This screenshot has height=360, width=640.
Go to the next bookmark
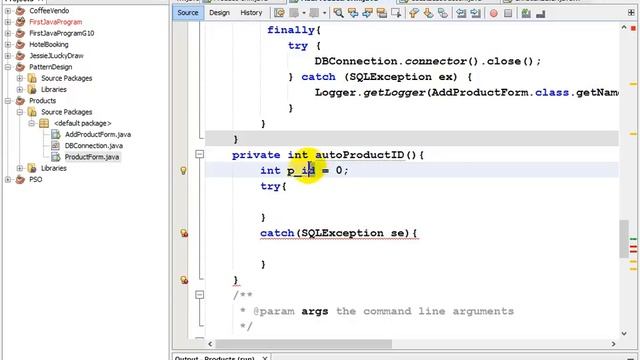(428, 13)
